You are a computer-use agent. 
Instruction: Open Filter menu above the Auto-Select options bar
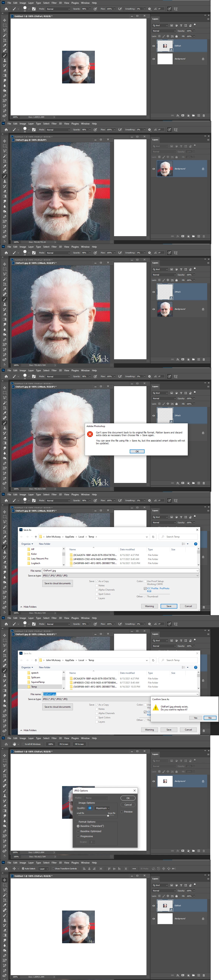click(x=54, y=863)
